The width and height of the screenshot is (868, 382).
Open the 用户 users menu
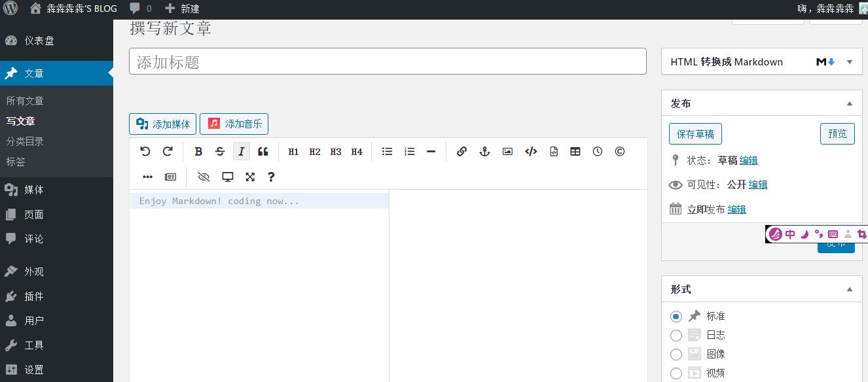(x=56, y=321)
